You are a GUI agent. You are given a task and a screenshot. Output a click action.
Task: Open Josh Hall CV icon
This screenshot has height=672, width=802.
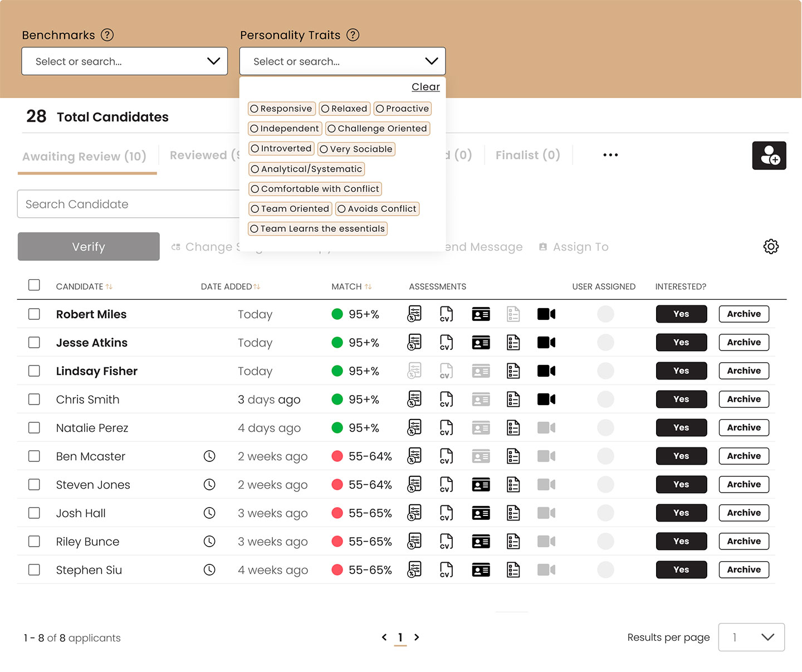446,513
